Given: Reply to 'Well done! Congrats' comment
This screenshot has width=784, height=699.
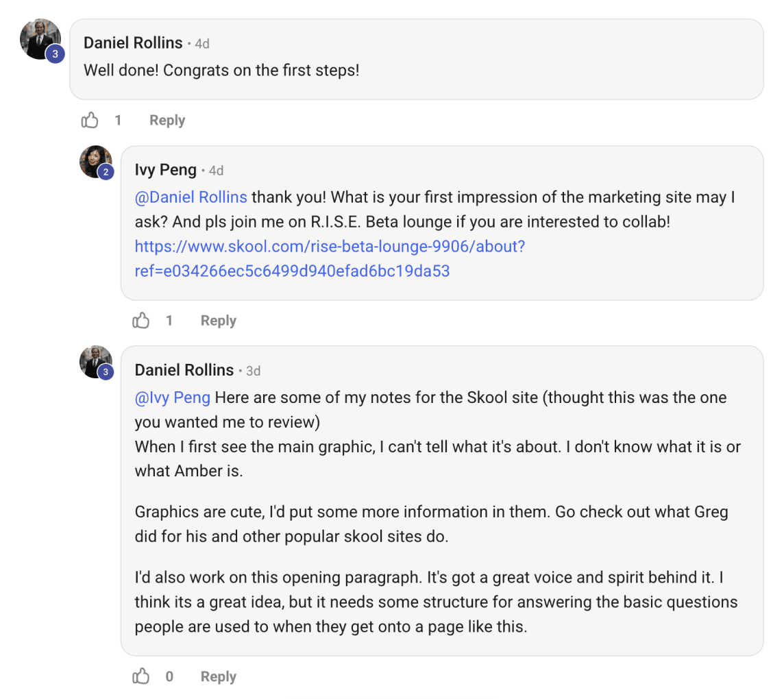Looking at the screenshot, I should [x=167, y=120].
